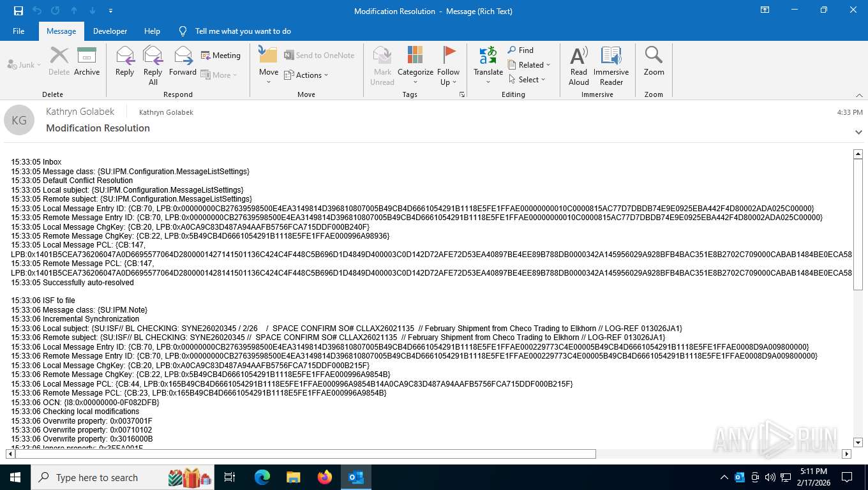Expand the message header chevron
Image resolution: width=868 pixels, height=490 pixels.
click(858, 132)
